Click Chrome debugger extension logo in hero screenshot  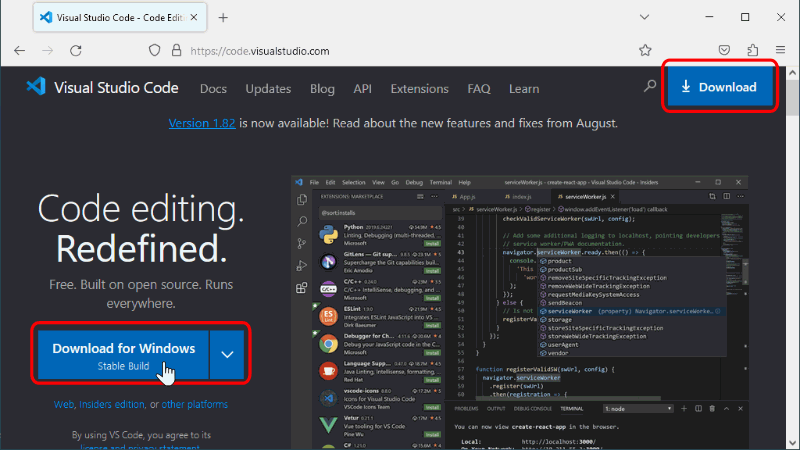[329, 344]
